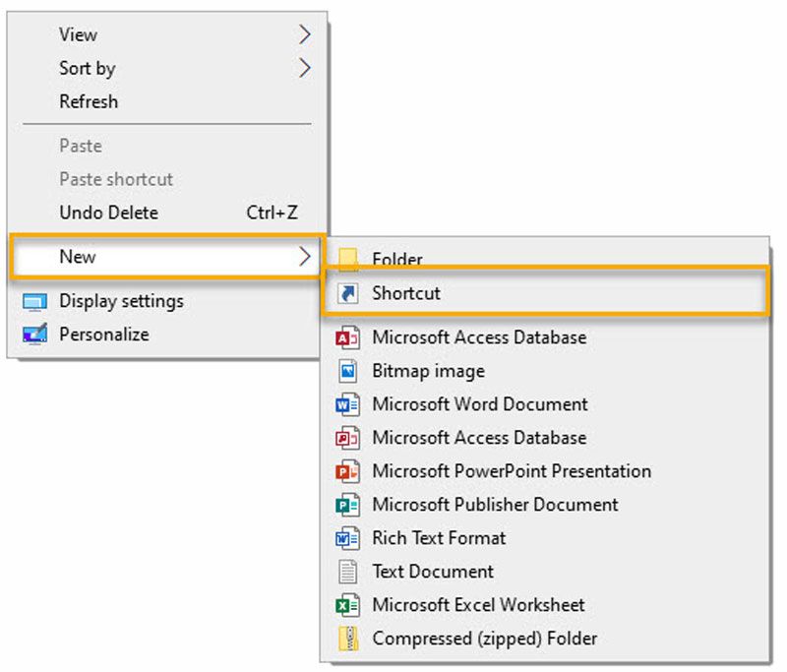Expand the Sort by submenu arrow
The height and width of the screenshot is (672, 787).
tap(304, 68)
